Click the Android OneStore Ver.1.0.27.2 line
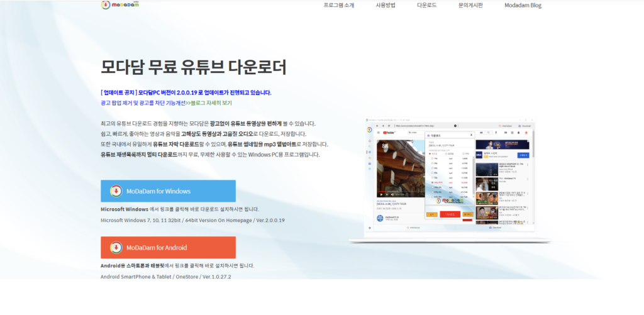 [x=166, y=277]
